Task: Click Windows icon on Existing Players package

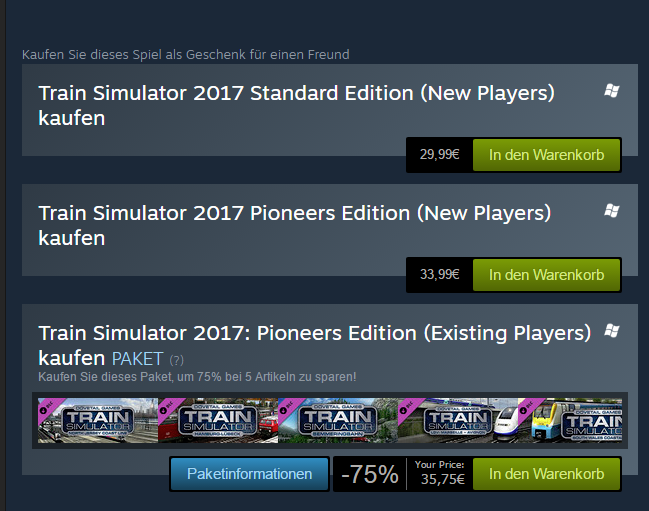Action: 612,331
